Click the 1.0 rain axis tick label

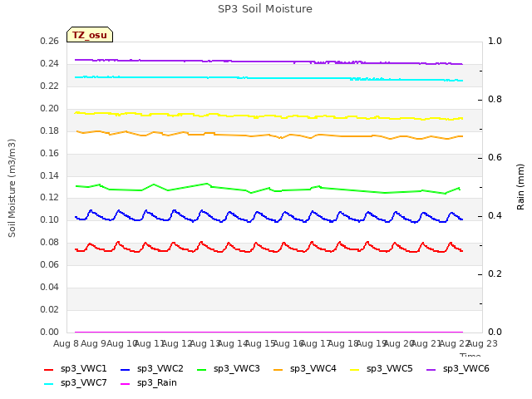pyautogui.click(x=495, y=41)
